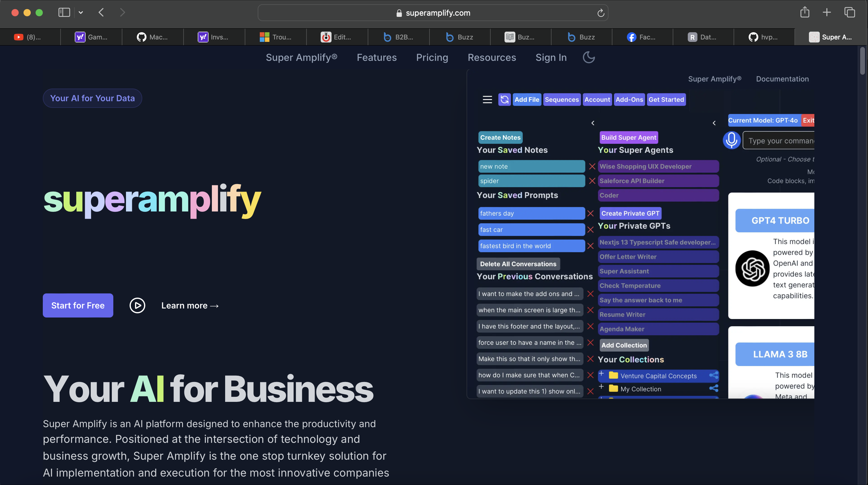Open the Safari sidebar dropdown arrow

pos(80,12)
